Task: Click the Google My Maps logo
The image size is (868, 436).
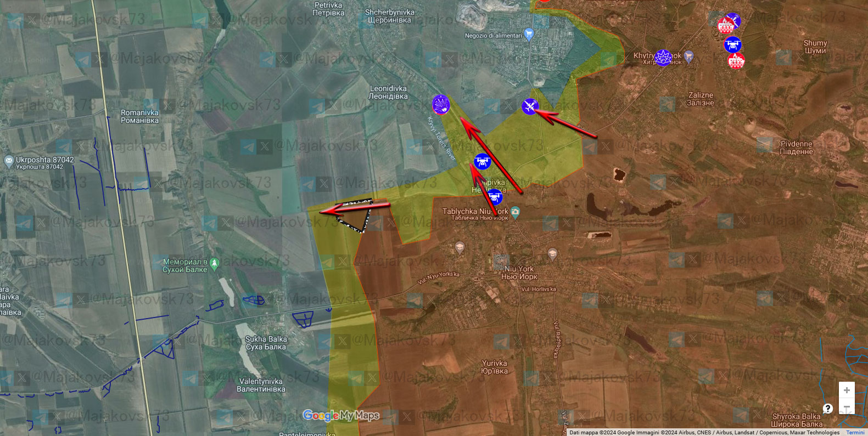Action: [x=341, y=416]
